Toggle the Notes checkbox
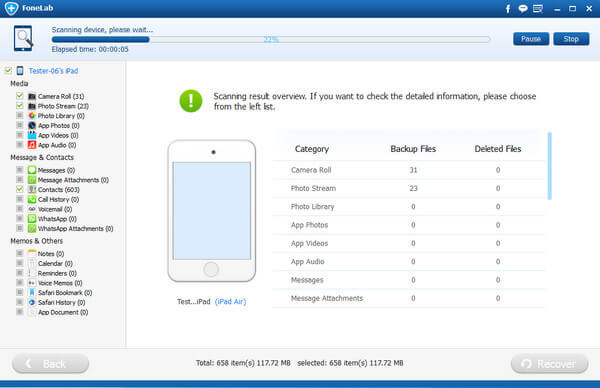 (x=20, y=253)
